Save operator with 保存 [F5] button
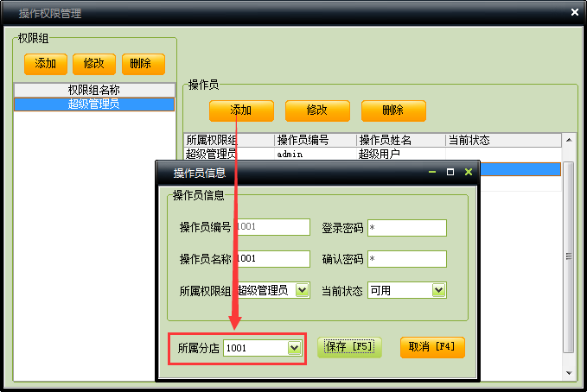Image resolution: width=587 pixels, height=392 pixels. pyautogui.click(x=349, y=347)
